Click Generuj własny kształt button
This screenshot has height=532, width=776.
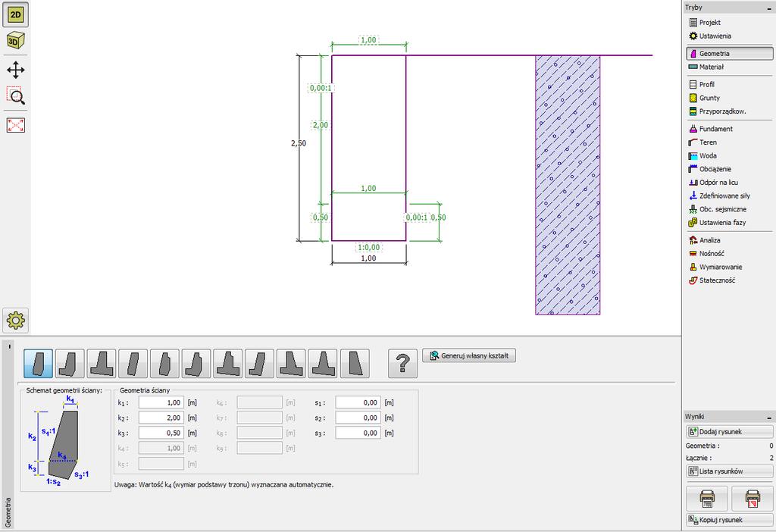click(469, 355)
